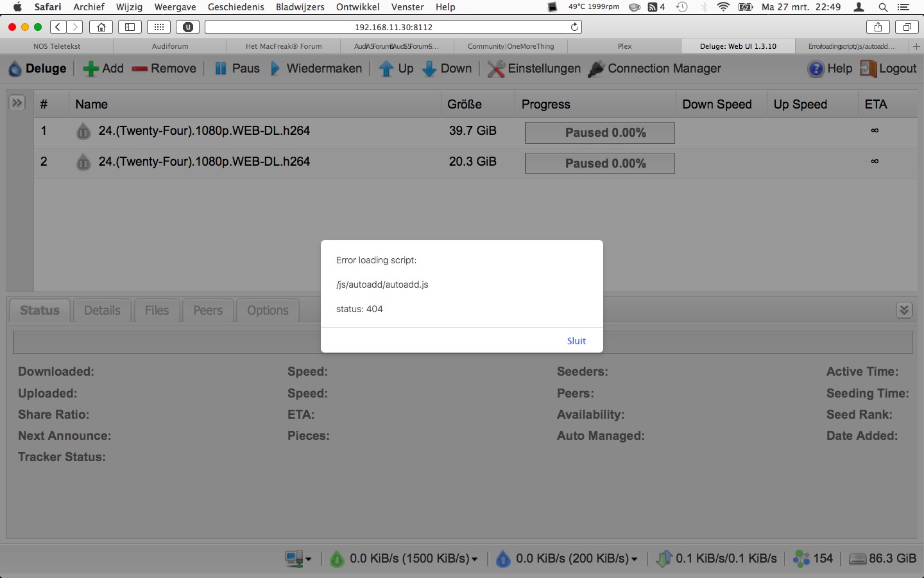This screenshot has width=924, height=578.
Task: Click paused progress bar of 20.3 GiB torrent
Action: point(600,164)
